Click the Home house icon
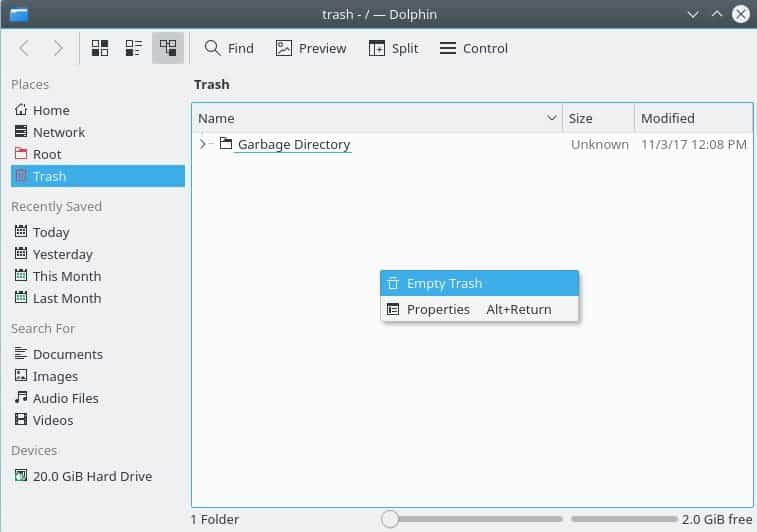The width and height of the screenshot is (757, 532). tap(21, 110)
